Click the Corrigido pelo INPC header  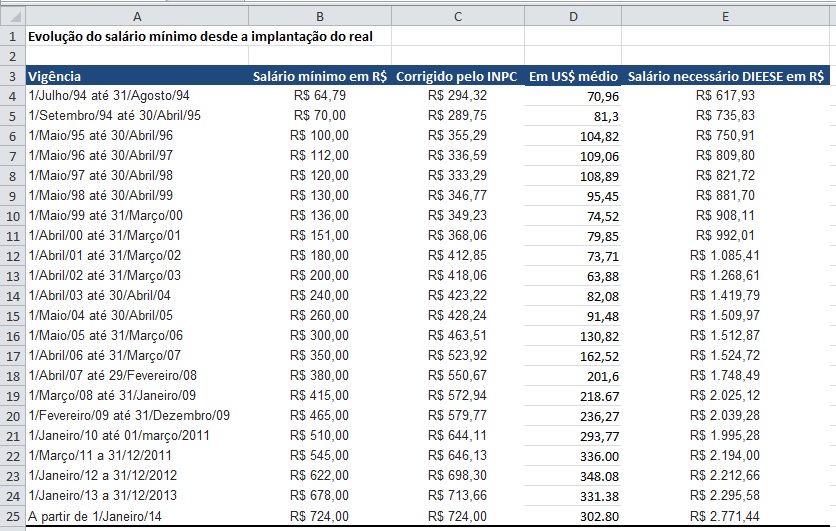[x=458, y=76]
